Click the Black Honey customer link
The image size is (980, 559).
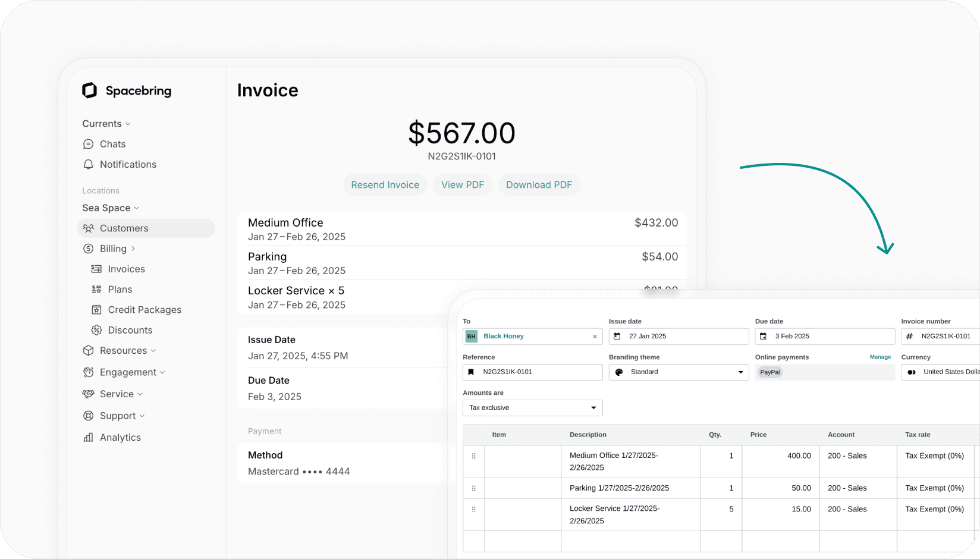click(x=503, y=337)
